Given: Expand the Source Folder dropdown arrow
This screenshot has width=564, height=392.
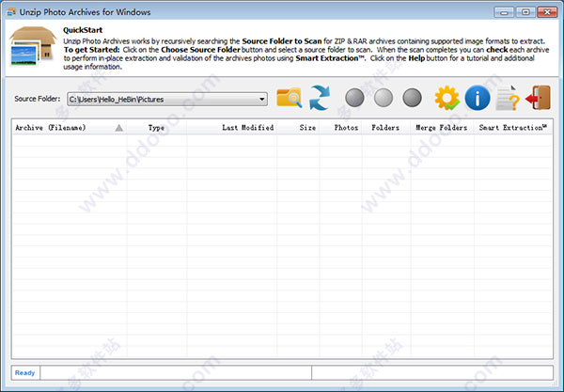Looking at the screenshot, I should click(262, 100).
